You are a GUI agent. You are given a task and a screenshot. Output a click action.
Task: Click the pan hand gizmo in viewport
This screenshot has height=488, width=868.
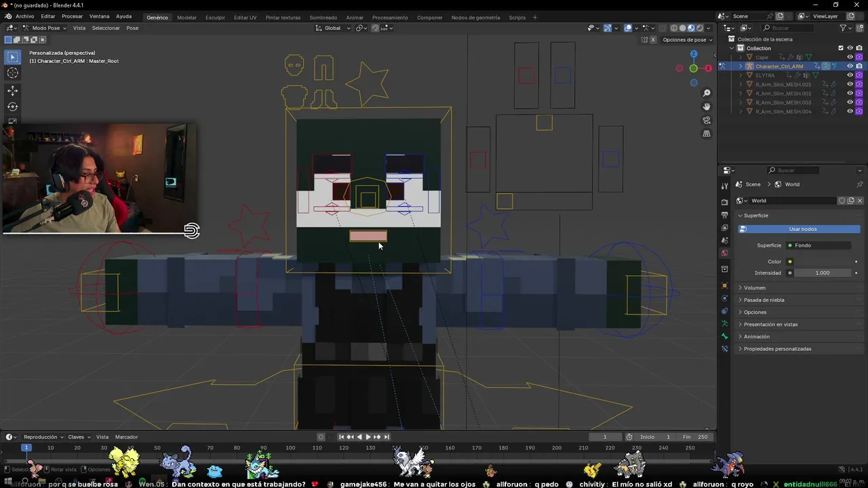(x=707, y=106)
